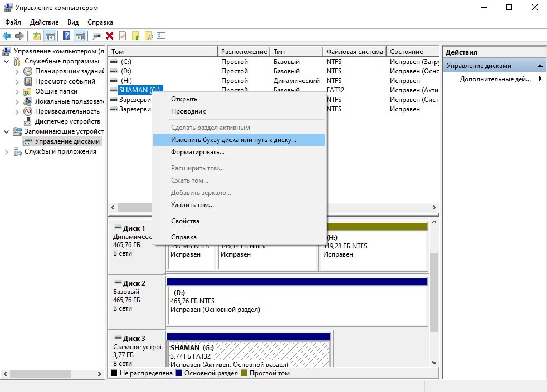Open the Вид menu
The height and width of the screenshot is (392, 547).
(x=73, y=22)
